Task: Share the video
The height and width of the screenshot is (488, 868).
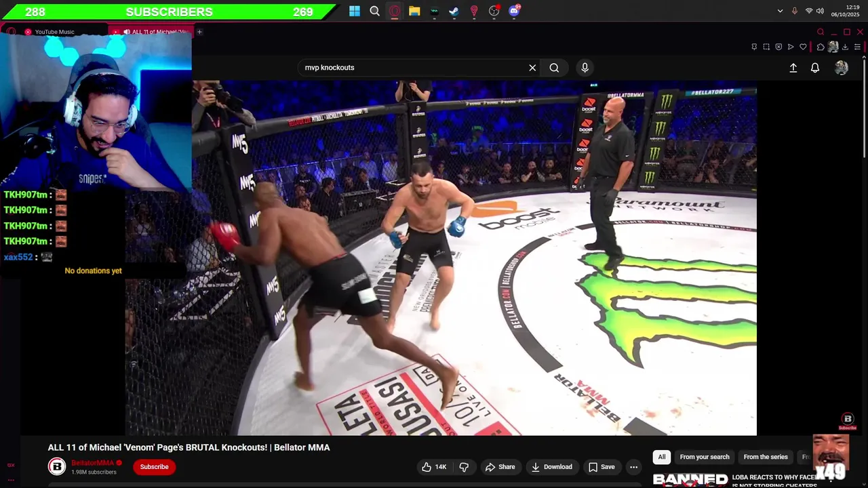Action: tap(500, 467)
